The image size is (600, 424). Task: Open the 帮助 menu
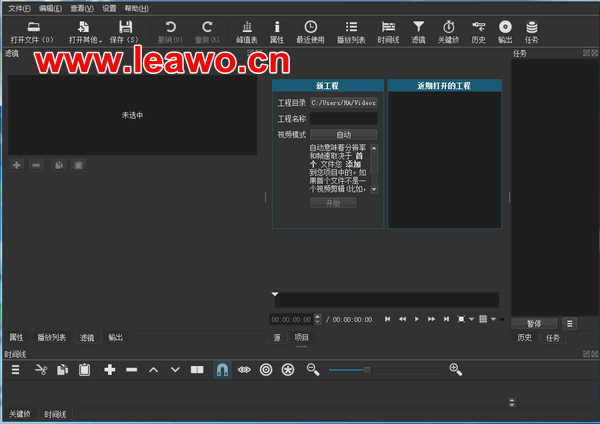coord(137,8)
